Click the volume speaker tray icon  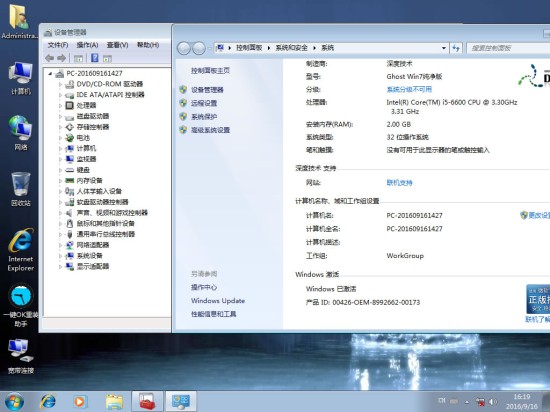(493, 401)
